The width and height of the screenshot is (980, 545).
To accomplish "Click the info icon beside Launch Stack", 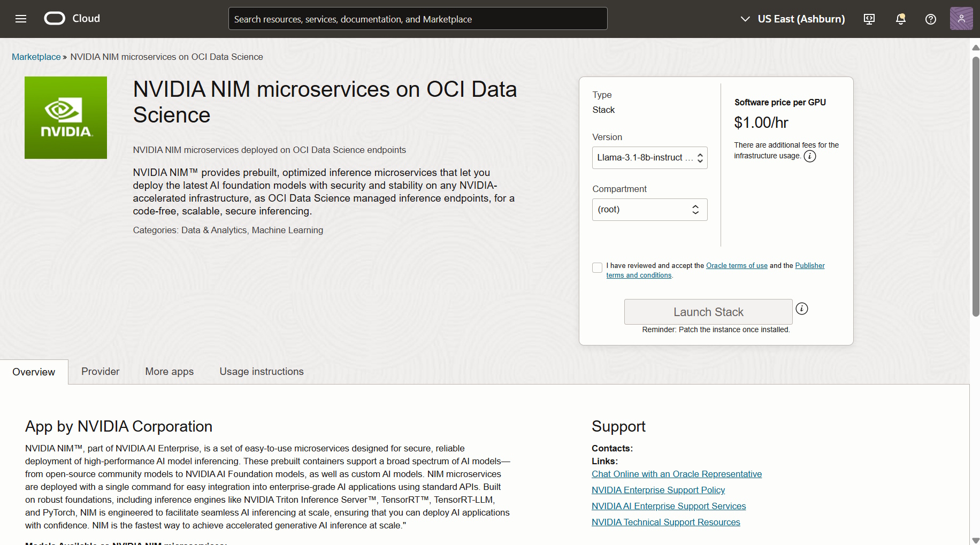I will coord(802,309).
